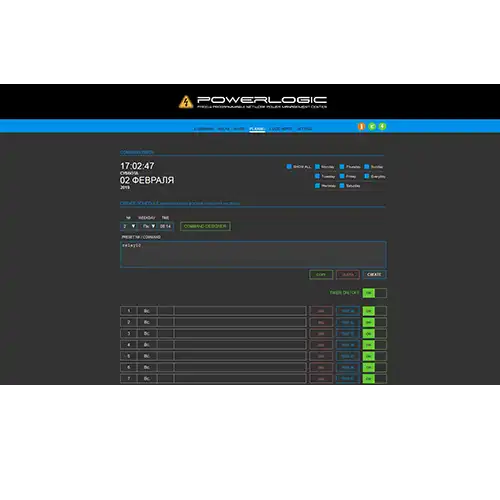Tick the Tuesday filter checkbox
Screen dimensions: 500x500
tap(317, 176)
